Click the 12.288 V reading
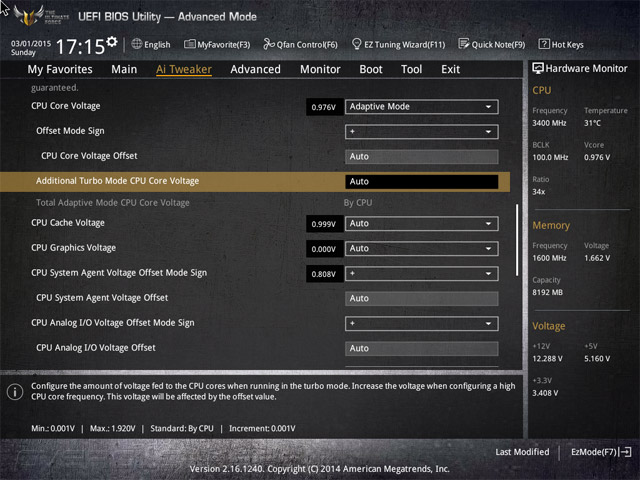 (x=547, y=358)
